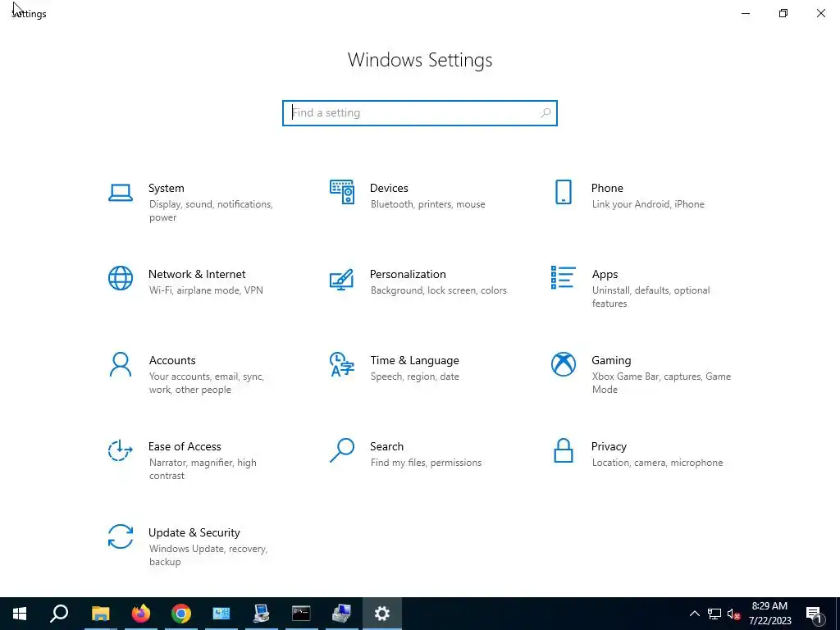840x630 pixels.
Task: Click the Settings gear in the taskbar
Action: tap(382, 614)
